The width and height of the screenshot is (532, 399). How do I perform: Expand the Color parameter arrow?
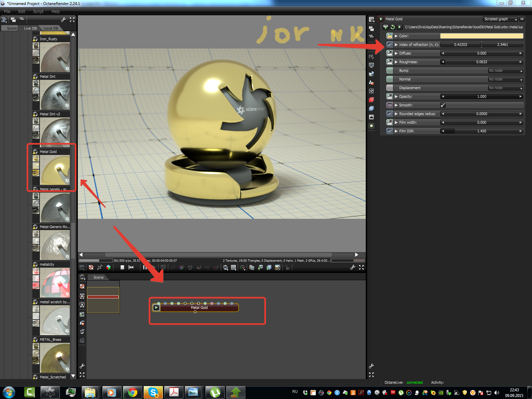point(396,36)
